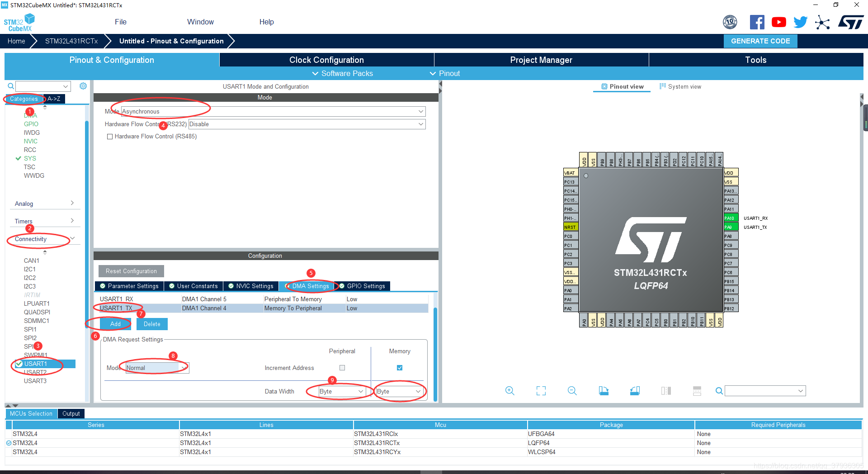Zoom out of the chip pinout view

pyautogui.click(x=572, y=391)
